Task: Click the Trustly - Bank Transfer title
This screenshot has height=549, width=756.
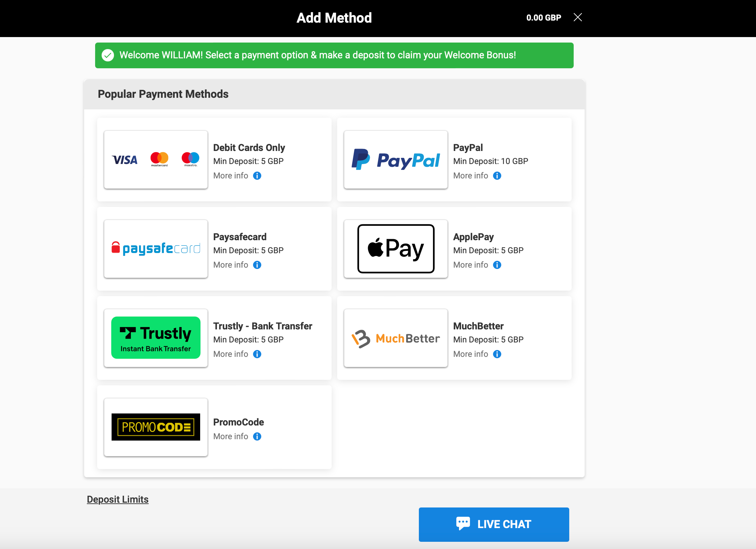Action: pos(263,326)
